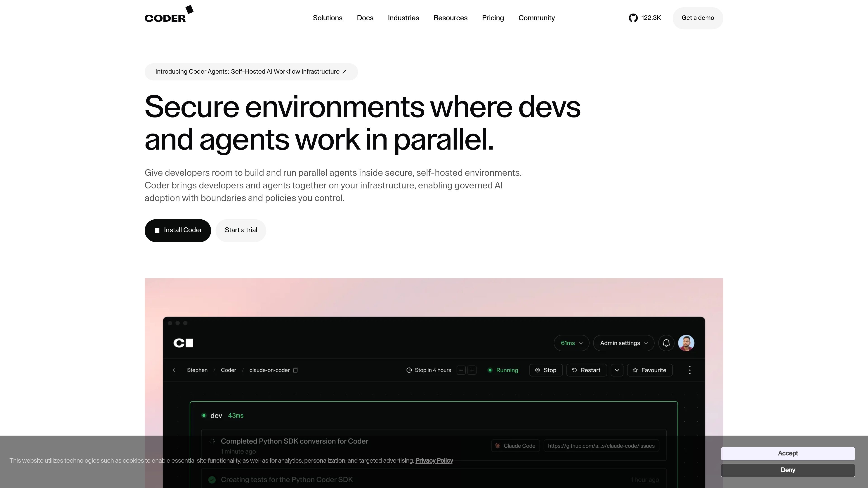
Task: Open the Privacy Policy link
Action: [x=434, y=460]
